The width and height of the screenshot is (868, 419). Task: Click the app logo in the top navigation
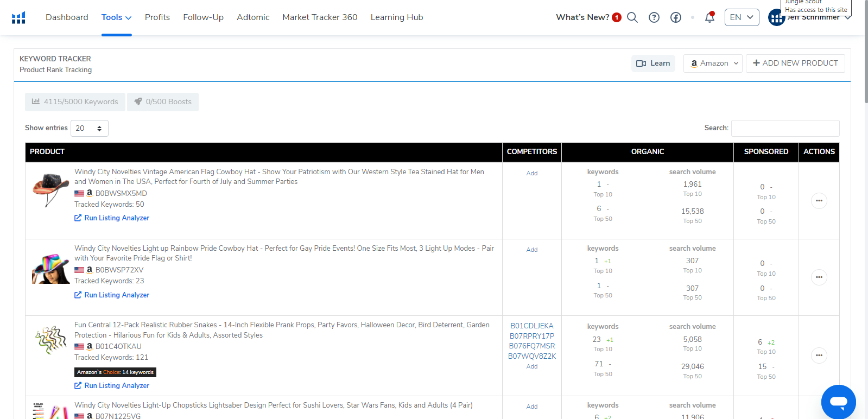(18, 18)
